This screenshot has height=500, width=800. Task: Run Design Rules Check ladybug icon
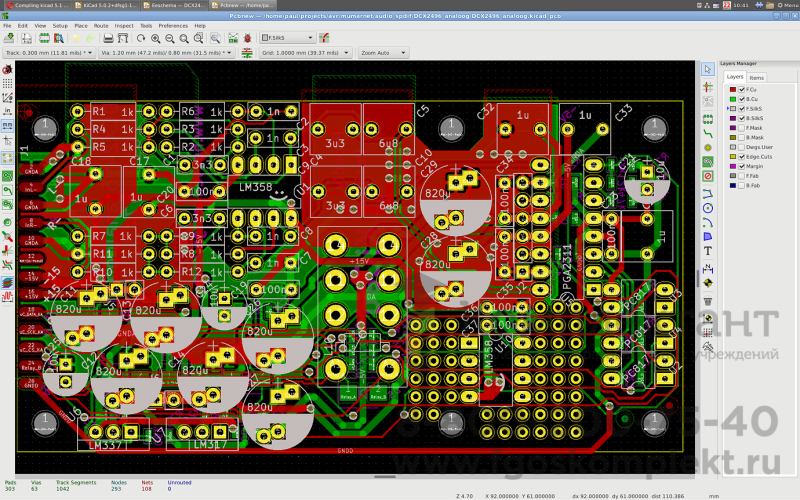[248, 38]
